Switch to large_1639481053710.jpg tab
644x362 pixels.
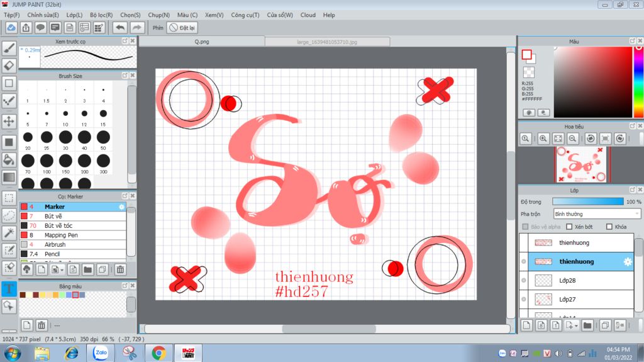click(x=327, y=42)
